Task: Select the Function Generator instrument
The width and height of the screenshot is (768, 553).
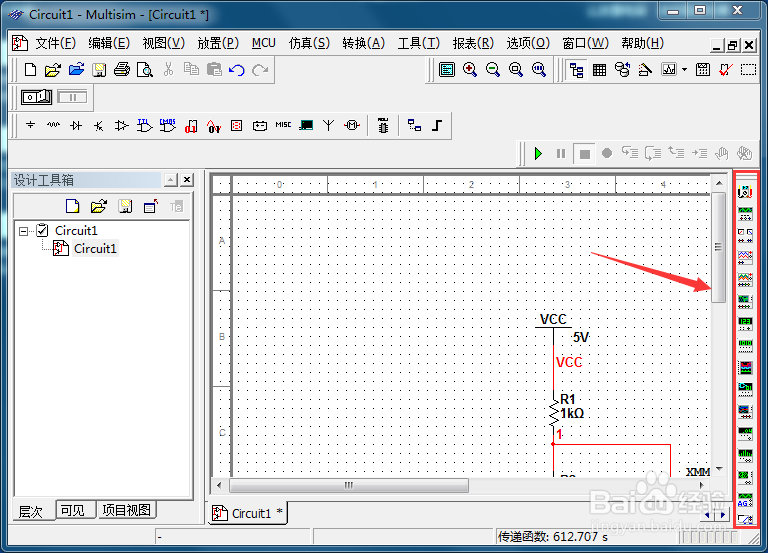Action: [745, 214]
